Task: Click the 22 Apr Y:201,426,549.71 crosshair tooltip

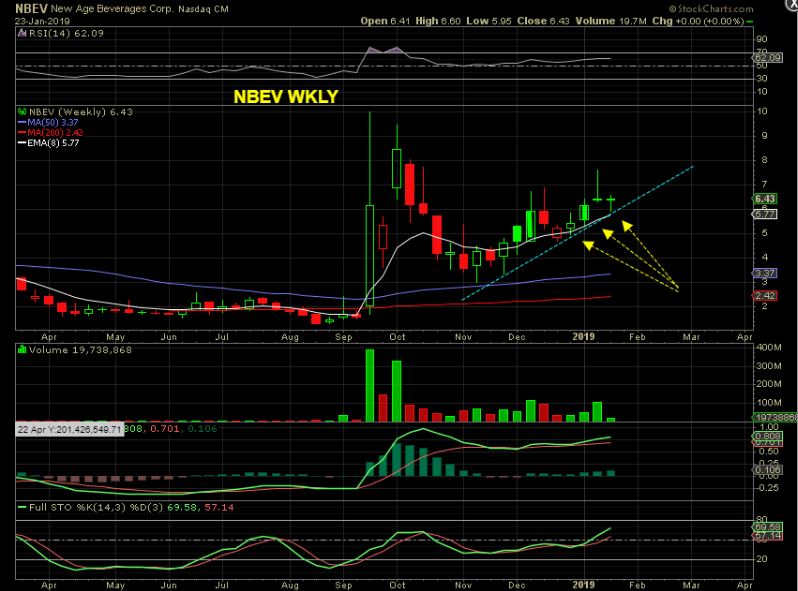Action: pyautogui.click(x=69, y=430)
